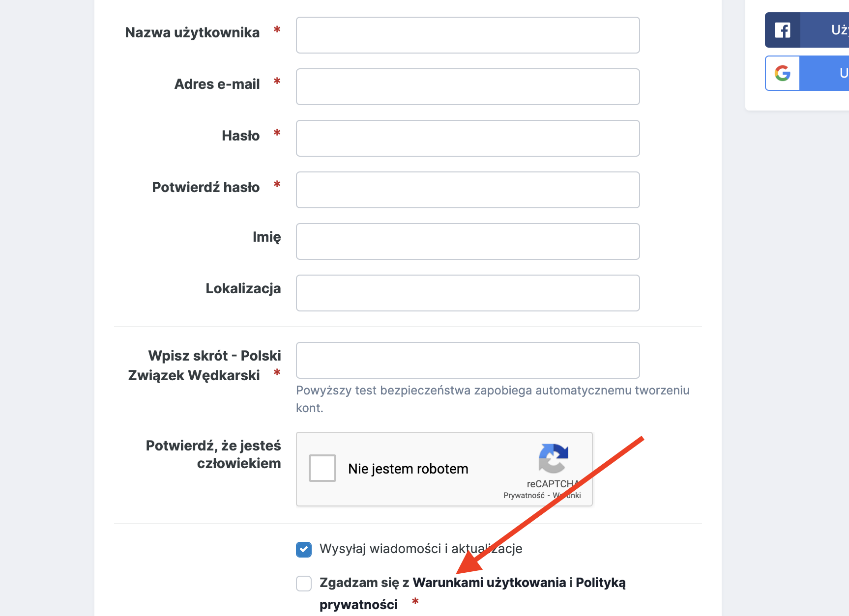849x616 pixels.
Task: Focus the 'Lokalizacja' input box
Action: [x=468, y=293]
